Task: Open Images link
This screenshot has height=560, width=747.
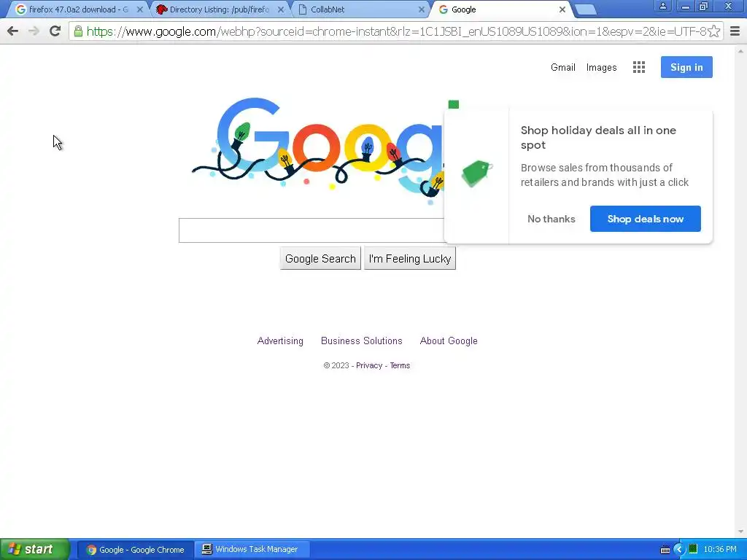Action: point(601,68)
